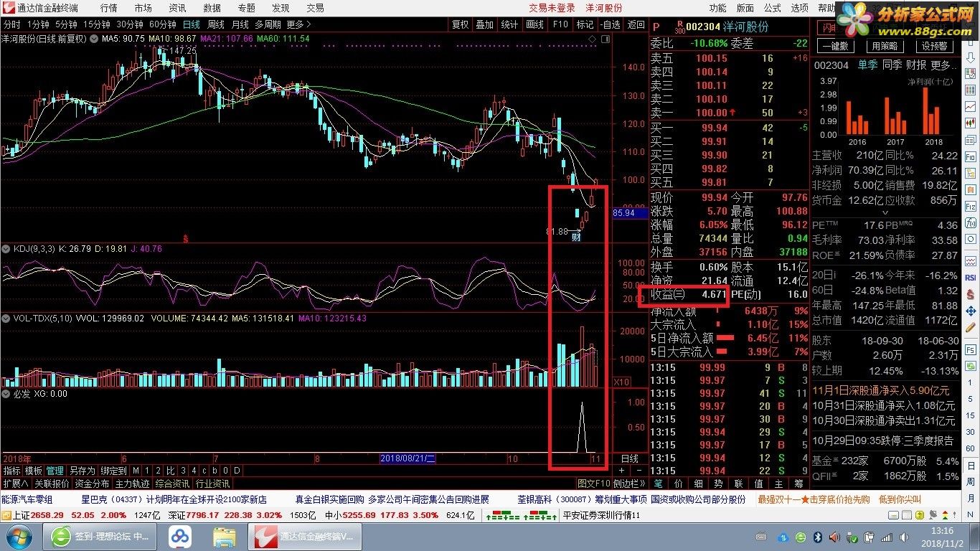Select the pencil drawing tool icon

click(971, 327)
